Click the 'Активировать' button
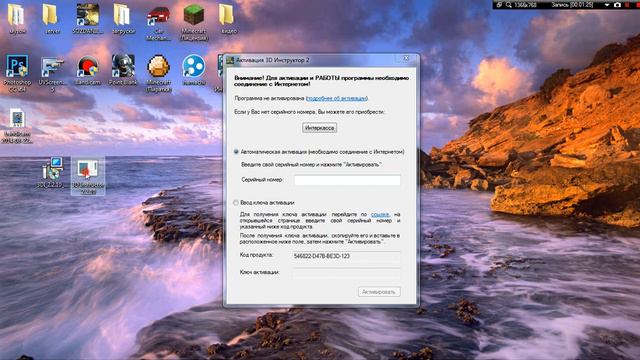The width and height of the screenshot is (640, 360). (x=379, y=292)
